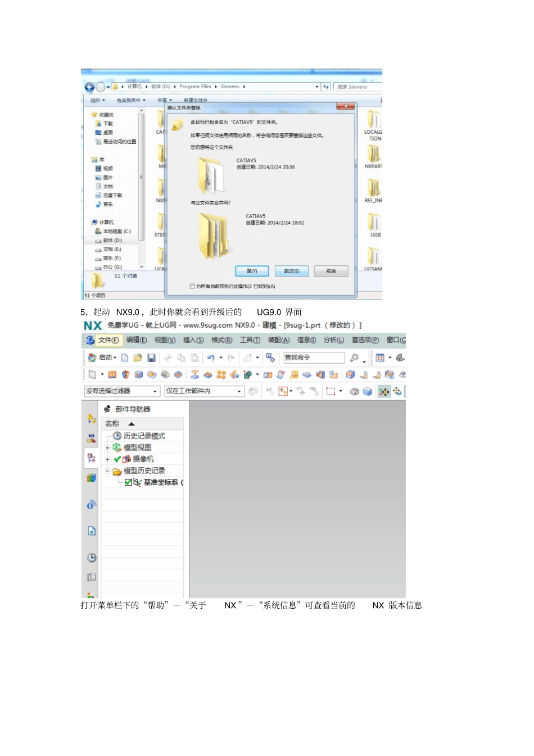This screenshot has width=534, height=756.
Task: Open the 格式(R) menu
Action: click(221, 340)
